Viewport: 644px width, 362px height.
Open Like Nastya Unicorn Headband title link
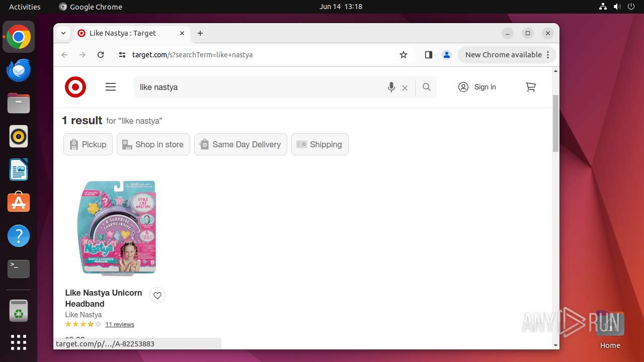(104, 298)
